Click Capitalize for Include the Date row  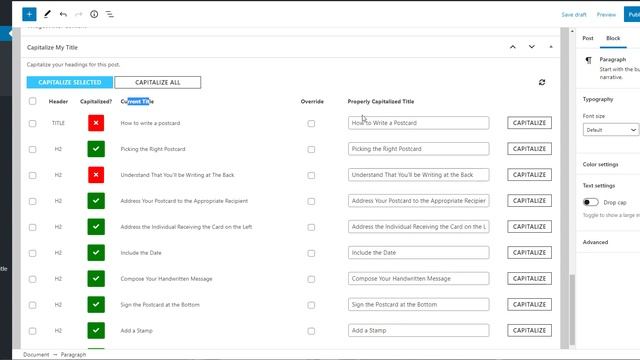point(529,253)
